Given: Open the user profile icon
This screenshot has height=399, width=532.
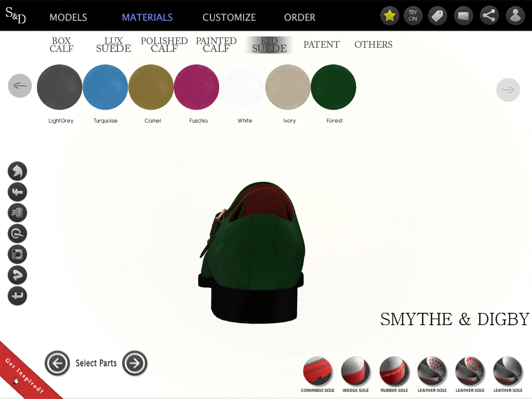Looking at the screenshot, I should coord(515,16).
